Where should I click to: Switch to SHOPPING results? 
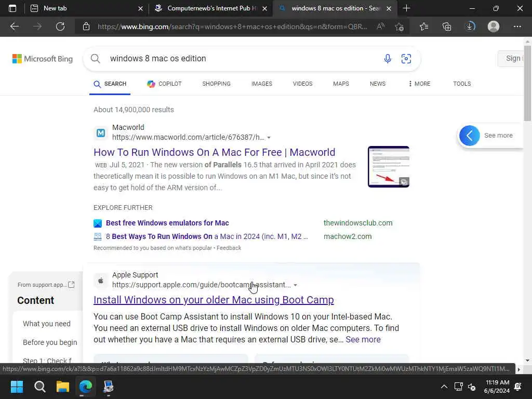click(x=216, y=84)
